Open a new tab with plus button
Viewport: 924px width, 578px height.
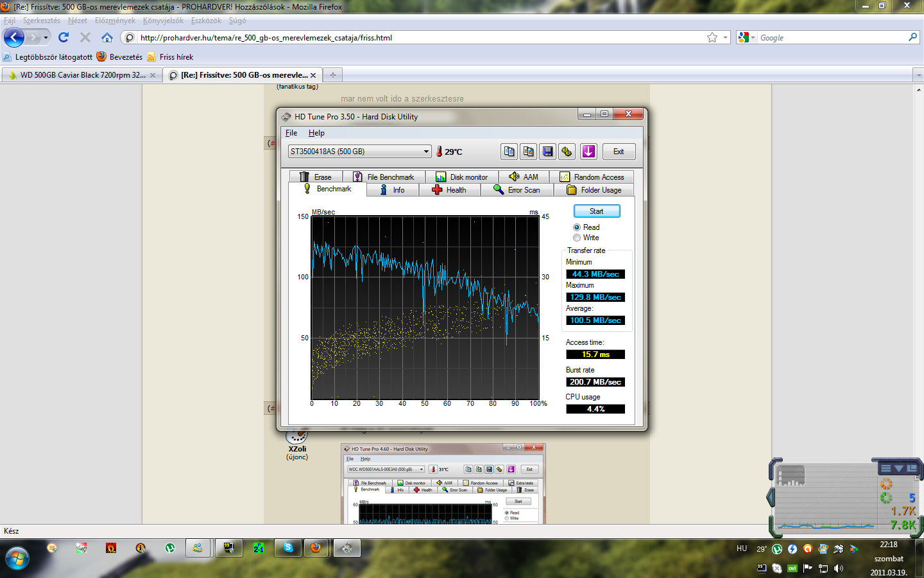[332, 75]
